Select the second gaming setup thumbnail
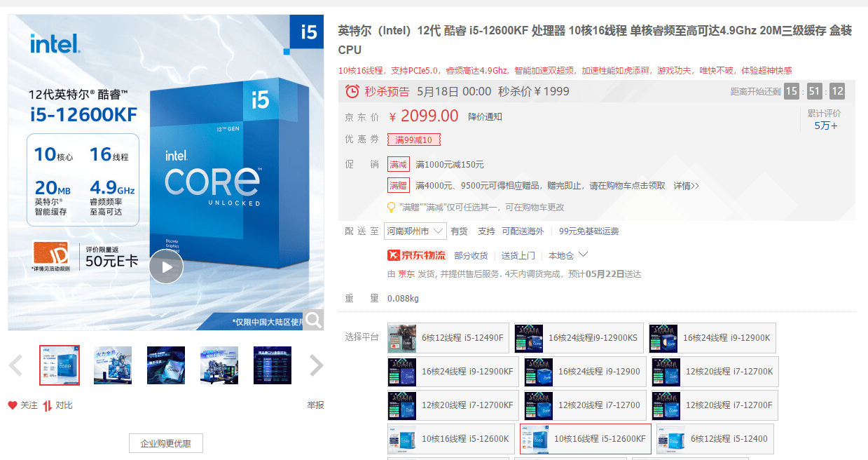Image resolution: width=868 pixels, height=460 pixels. coord(113,365)
